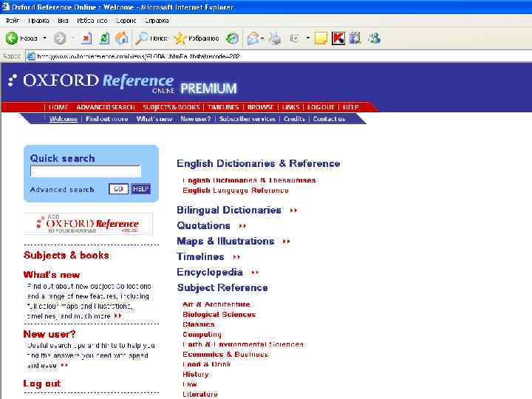Click the Forward arrow icon
Viewport: 532px width, 399px height.
pyautogui.click(x=60, y=38)
